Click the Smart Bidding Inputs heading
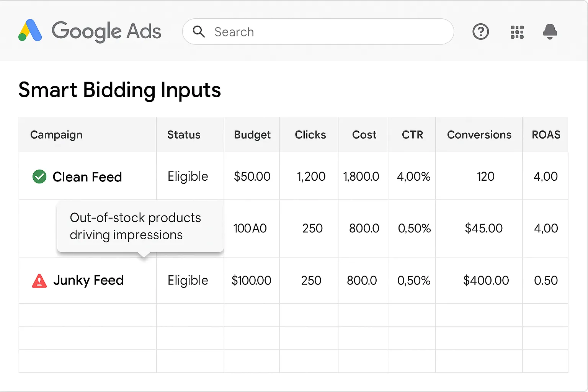The image size is (588, 392). (120, 90)
